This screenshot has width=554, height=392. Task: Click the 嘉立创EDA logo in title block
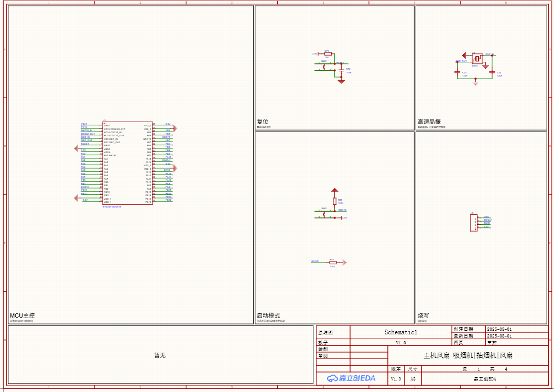click(x=351, y=378)
